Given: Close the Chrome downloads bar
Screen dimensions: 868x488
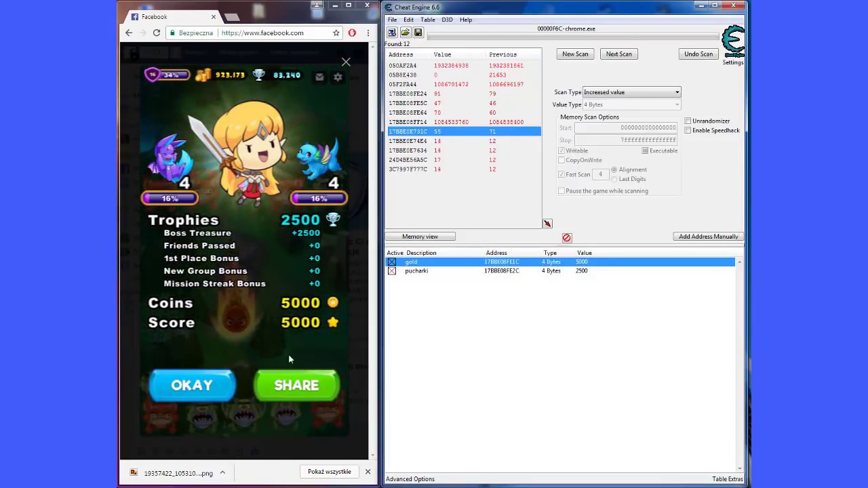Looking at the screenshot, I should (368, 472).
